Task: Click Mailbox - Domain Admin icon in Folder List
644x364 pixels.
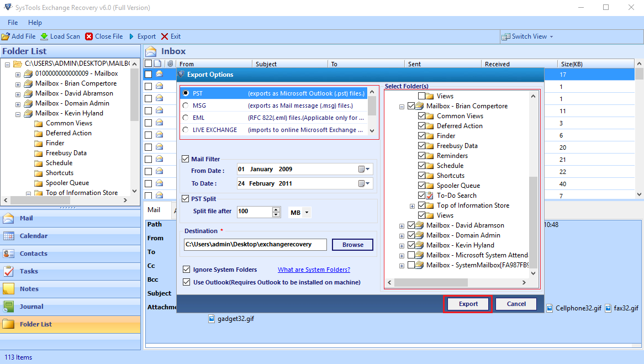Action: coord(28,103)
